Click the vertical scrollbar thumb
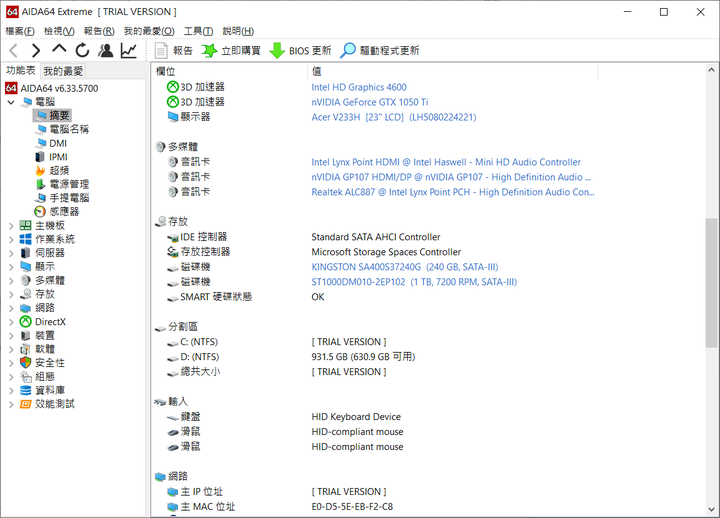The height and width of the screenshot is (518, 720). (711, 283)
